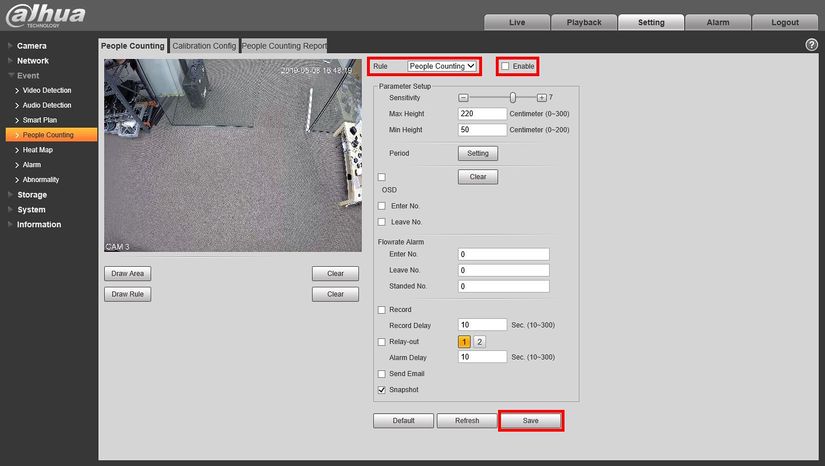This screenshot has width=825, height=466.
Task: Collapse the Event menu section
Action: pos(27,76)
